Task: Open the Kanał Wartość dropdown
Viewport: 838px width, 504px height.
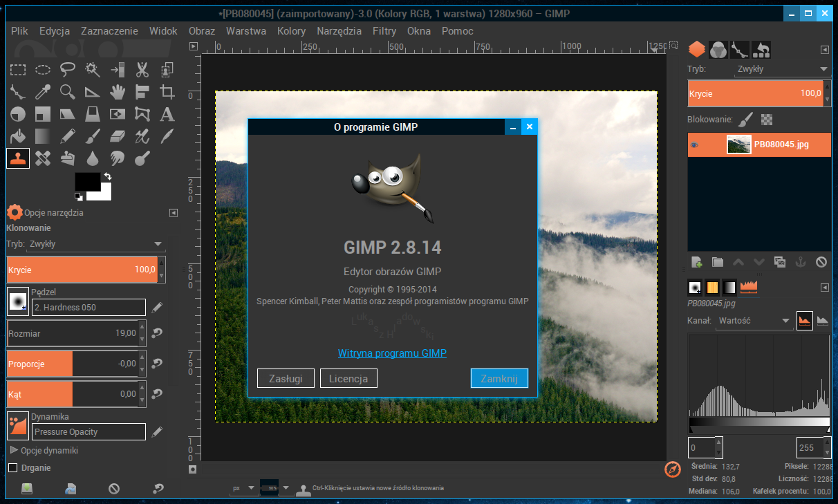Action: pos(754,321)
